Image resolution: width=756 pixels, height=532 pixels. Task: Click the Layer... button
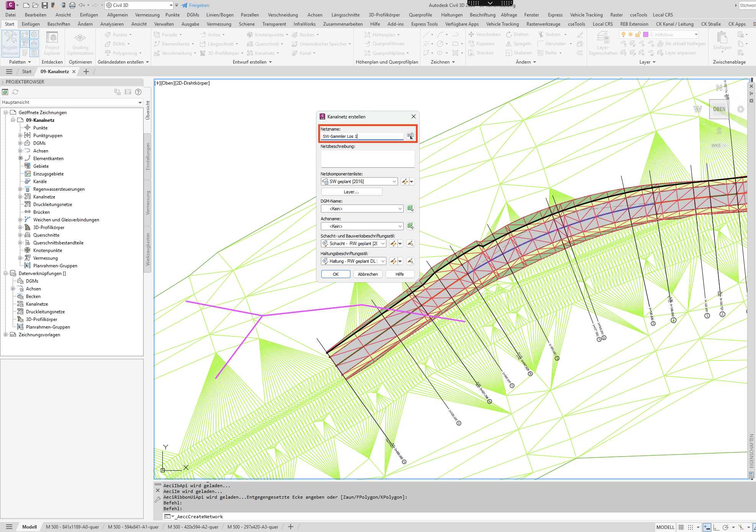[351, 192]
